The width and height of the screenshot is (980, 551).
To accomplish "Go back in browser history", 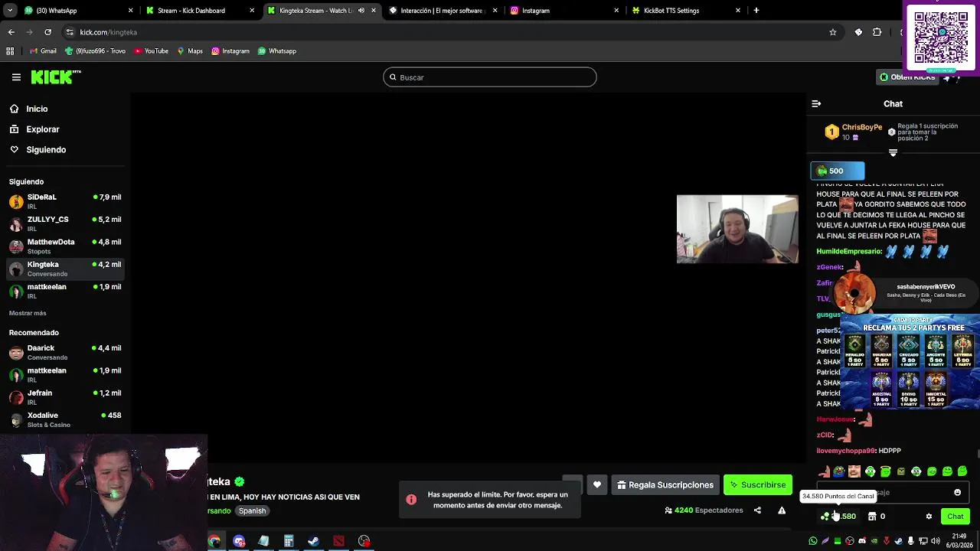I will (x=11, y=32).
